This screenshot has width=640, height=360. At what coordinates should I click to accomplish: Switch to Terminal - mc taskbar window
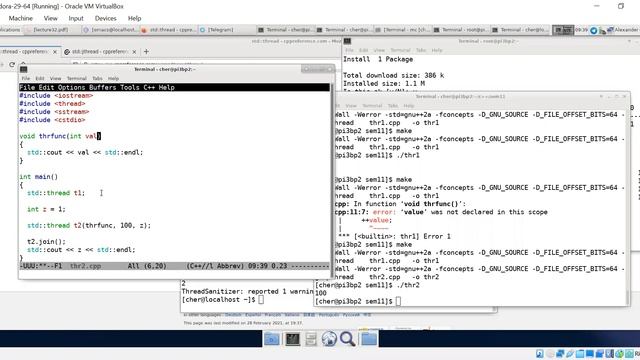402,30
